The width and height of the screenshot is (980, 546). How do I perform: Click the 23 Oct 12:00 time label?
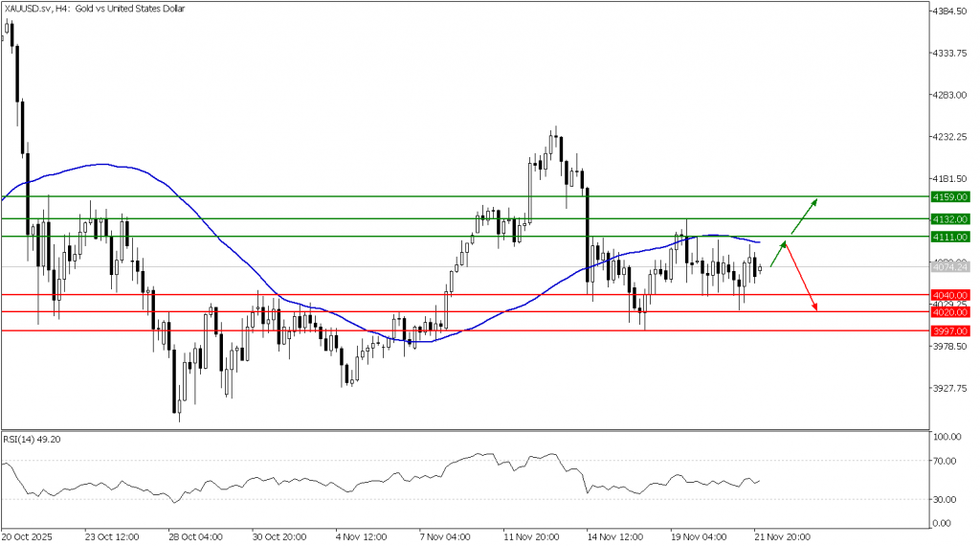point(112,537)
